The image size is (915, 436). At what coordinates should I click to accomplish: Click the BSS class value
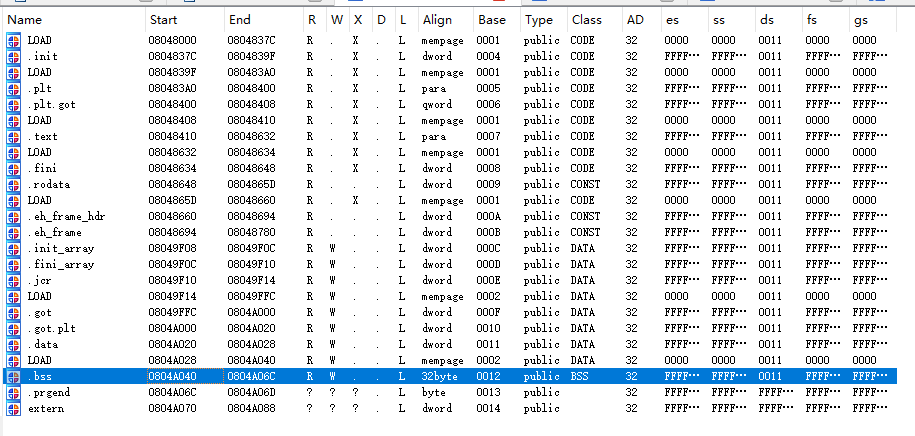click(579, 376)
